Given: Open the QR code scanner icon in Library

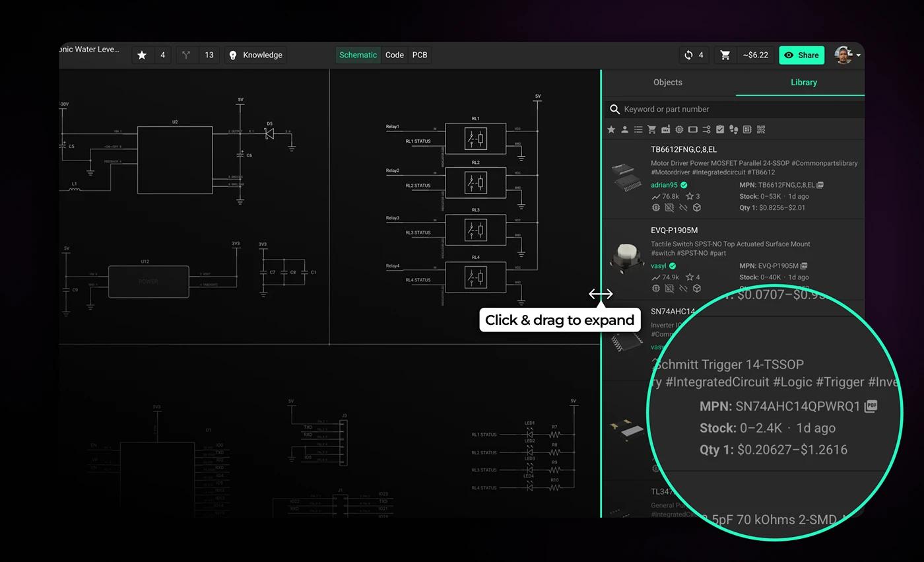Looking at the screenshot, I should 760,129.
